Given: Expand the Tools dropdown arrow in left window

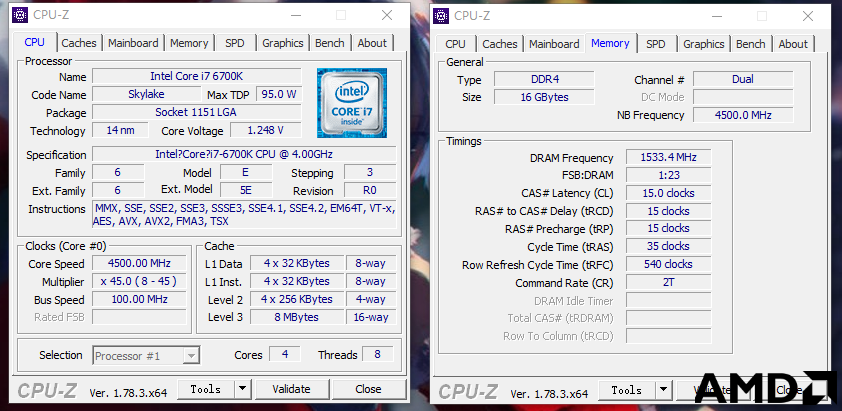Looking at the screenshot, I should coord(243,389).
